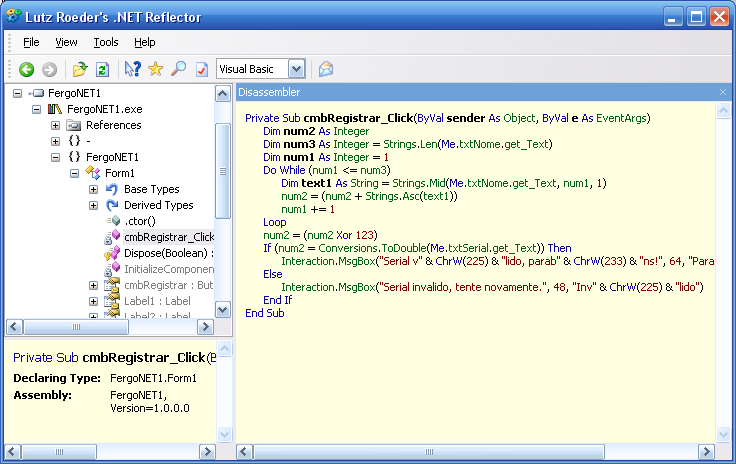This screenshot has width=736, height=464.
Task: Click the FergoNET1.exe assembly icon
Action: pyautogui.click(x=54, y=109)
